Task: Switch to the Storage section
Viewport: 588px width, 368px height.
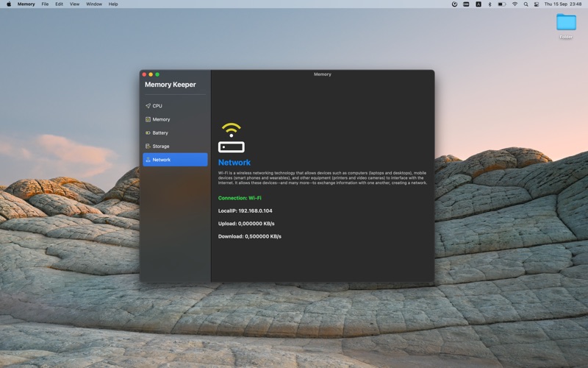Action: point(175,146)
